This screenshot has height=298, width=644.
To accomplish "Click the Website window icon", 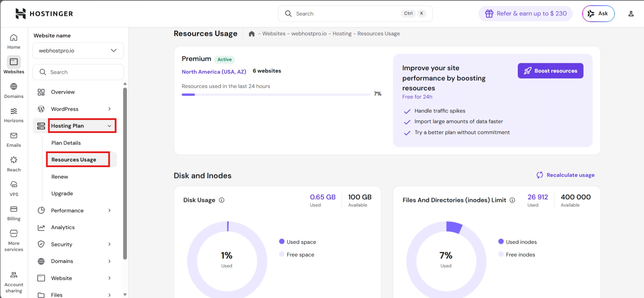I will tap(41, 278).
